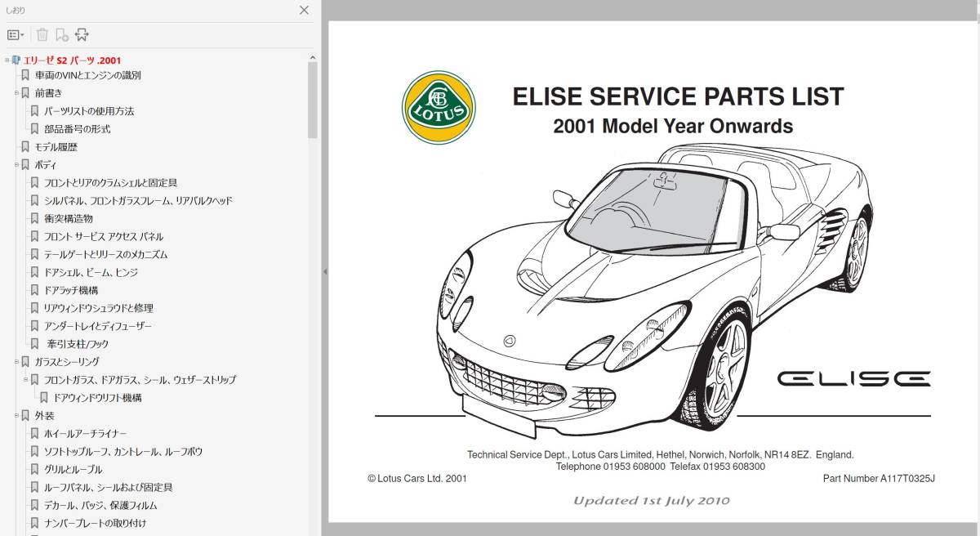Click the stylized ELISE wordmark
Screen dimensions: 980x536
pos(853,379)
